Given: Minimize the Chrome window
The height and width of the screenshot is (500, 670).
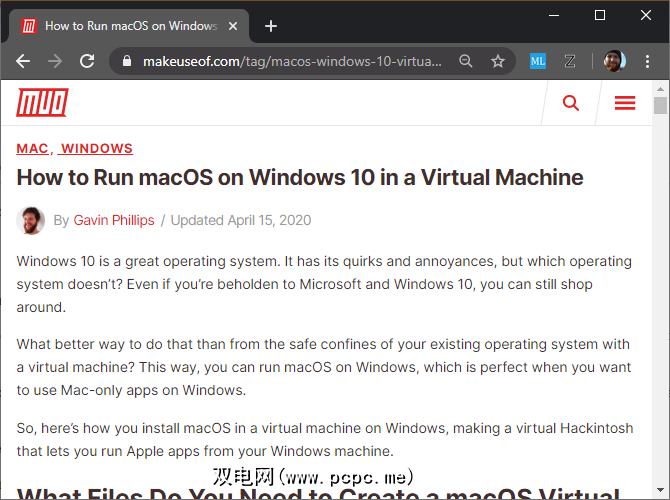Looking at the screenshot, I should (x=554, y=15).
